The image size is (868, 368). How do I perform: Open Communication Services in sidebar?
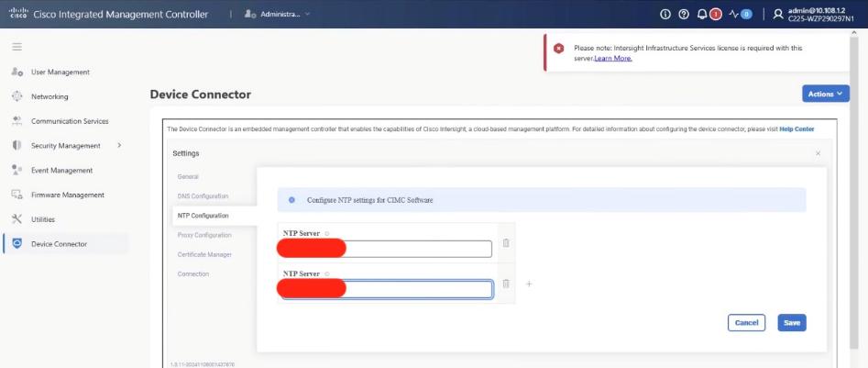70,121
